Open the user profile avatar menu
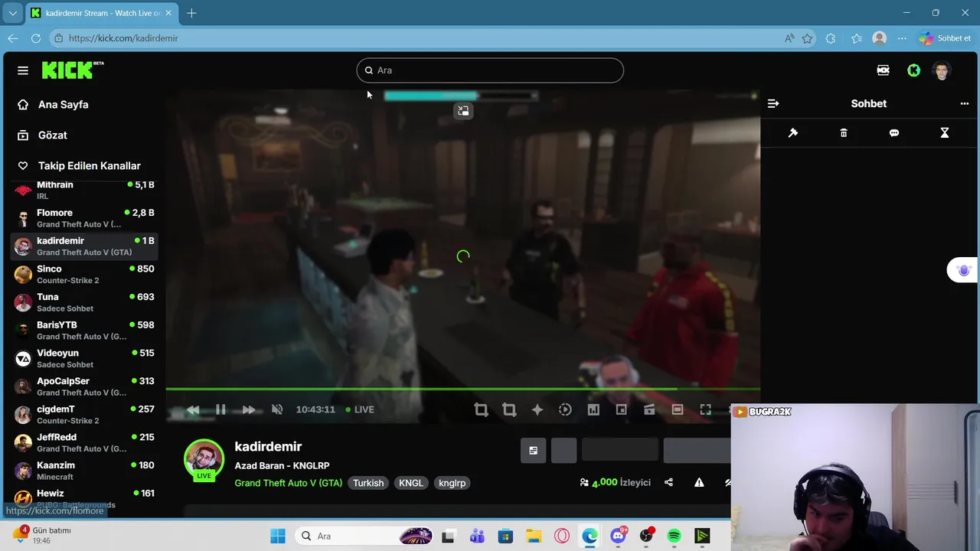This screenshot has height=551, width=980. [942, 70]
